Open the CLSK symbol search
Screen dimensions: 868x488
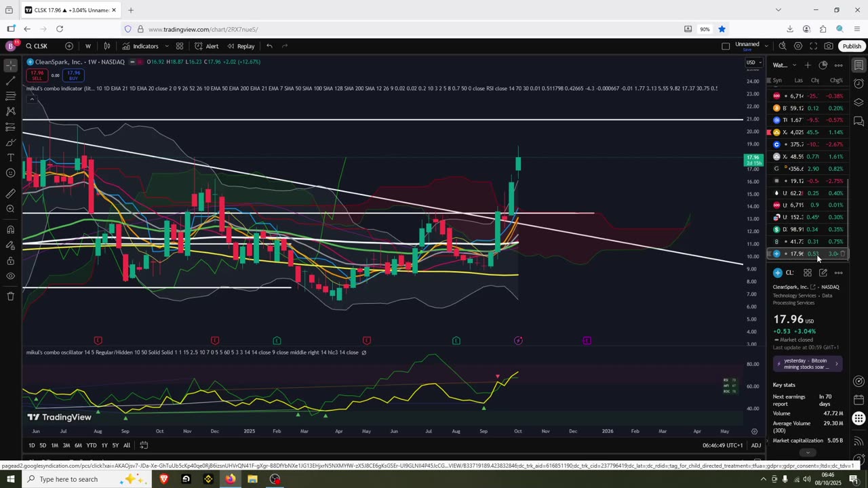pyautogui.click(x=37, y=46)
